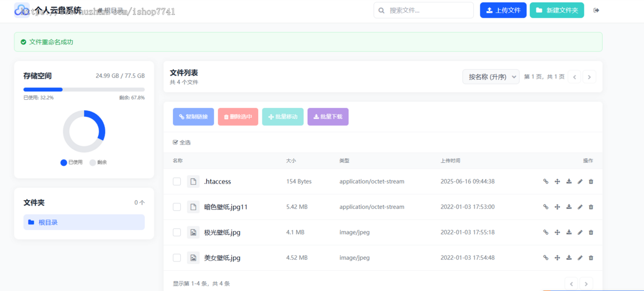Click file name 暗色壁纸.jpg11
The image size is (644, 291).
click(226, 207)
